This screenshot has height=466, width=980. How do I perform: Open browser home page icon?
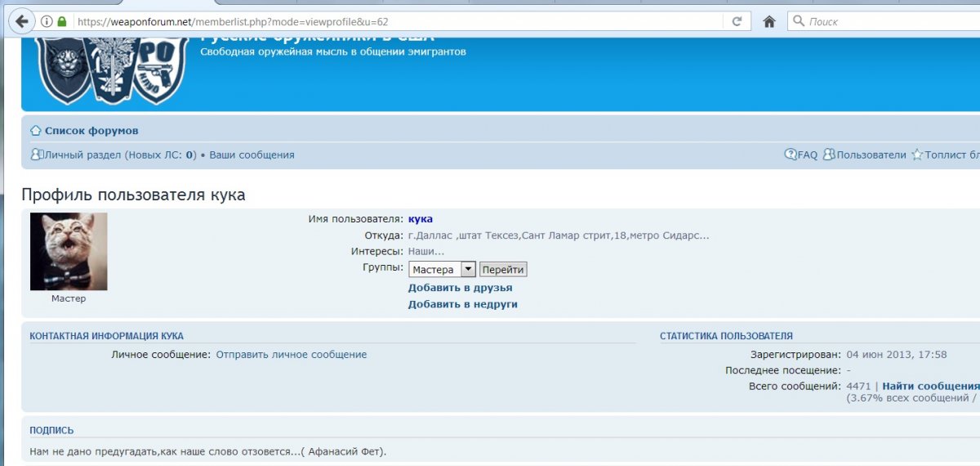768,22
